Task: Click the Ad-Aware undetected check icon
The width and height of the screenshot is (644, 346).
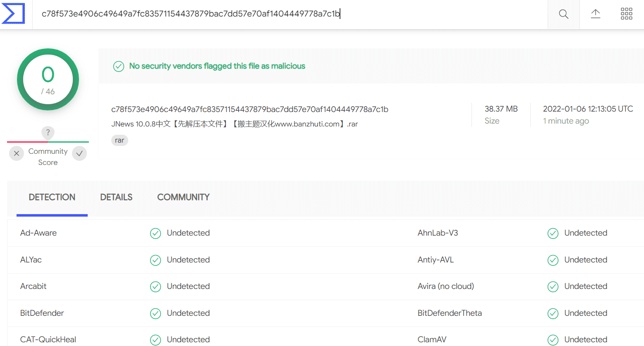Action: click(156, 234)
